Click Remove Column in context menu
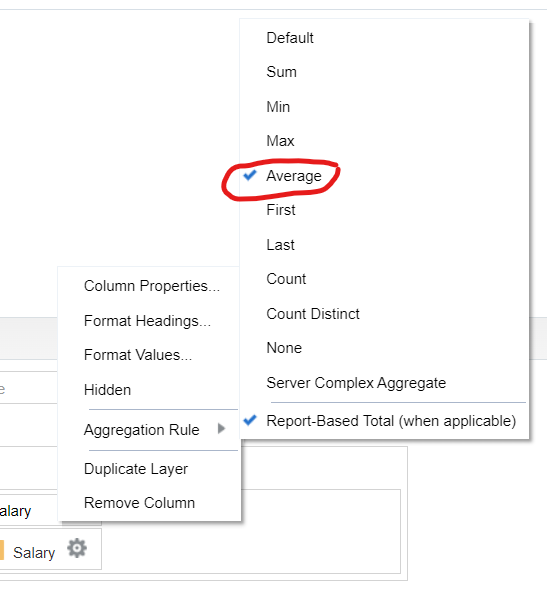 click(x=139, y=503)
